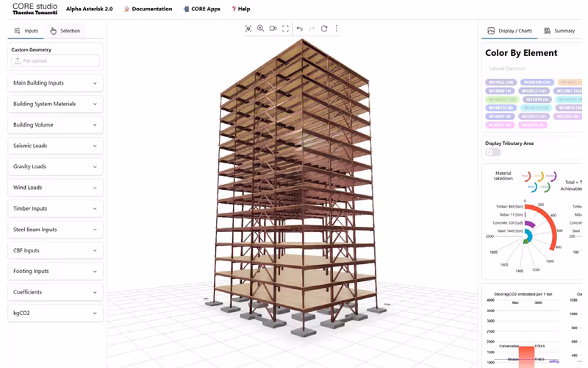Click the 'Material takedown' label
Screen dimensions: 588x368
point(503,176)
